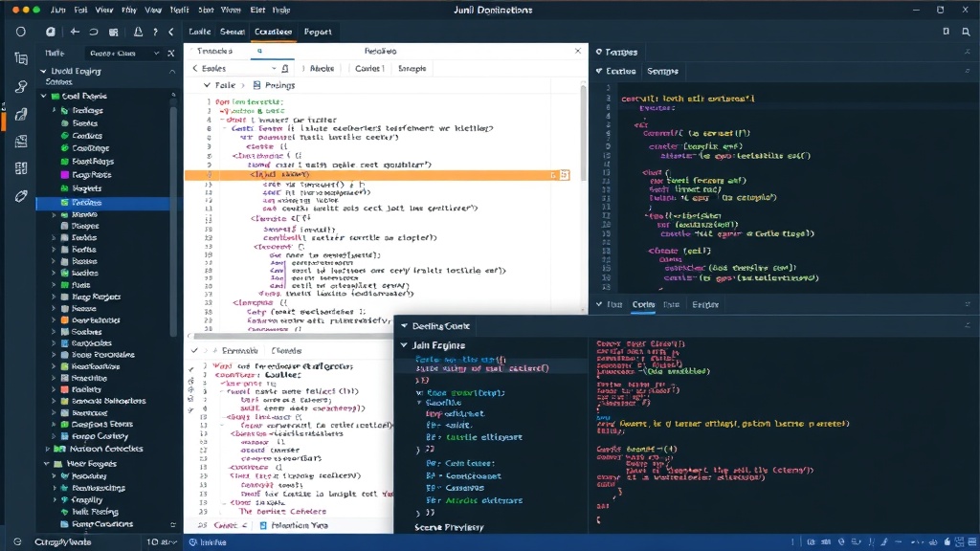This screenshot has height=551, width=980.
Task: Open the grid blocks icon in activity bar
Action: [x=21, y=168]
